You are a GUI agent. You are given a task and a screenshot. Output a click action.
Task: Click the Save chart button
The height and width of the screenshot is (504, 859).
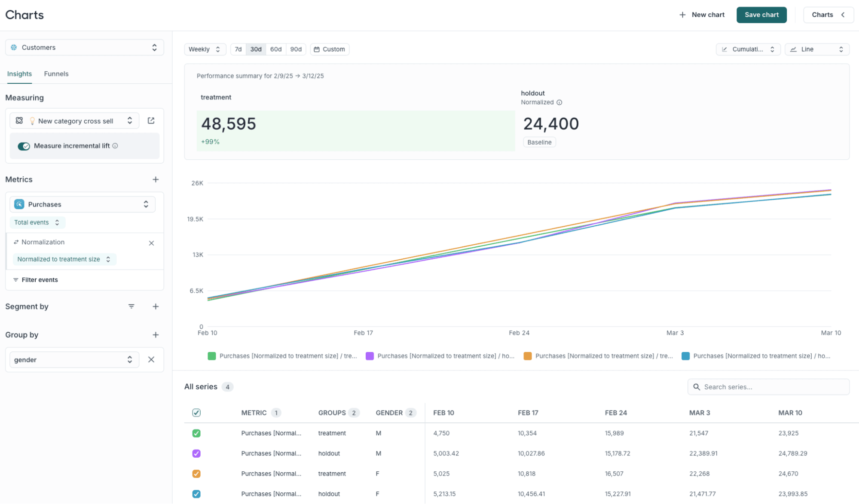point(761,15)
